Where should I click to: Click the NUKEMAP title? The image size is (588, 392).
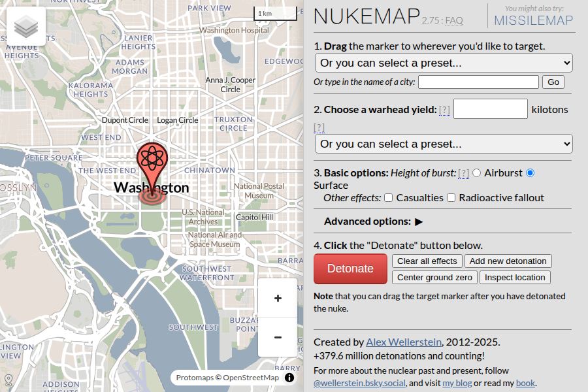pyautogui.click(x=367, y=16)
